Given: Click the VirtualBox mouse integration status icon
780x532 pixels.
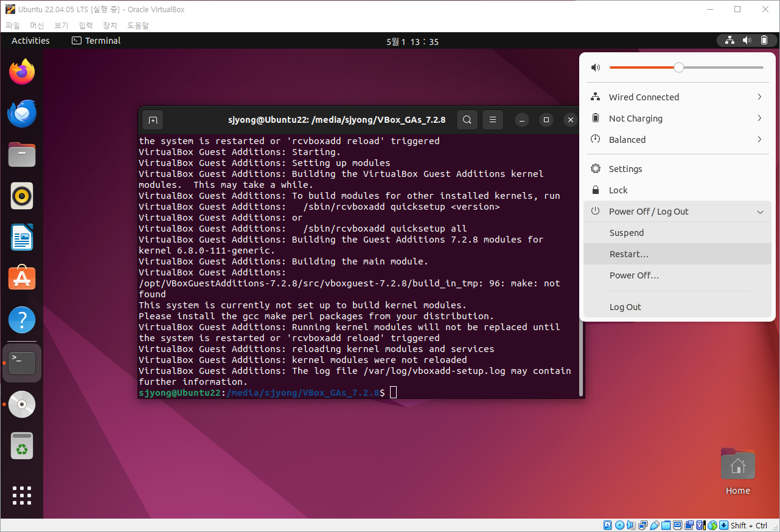Looking at the screenshot, I should click(x=712, y=525).
